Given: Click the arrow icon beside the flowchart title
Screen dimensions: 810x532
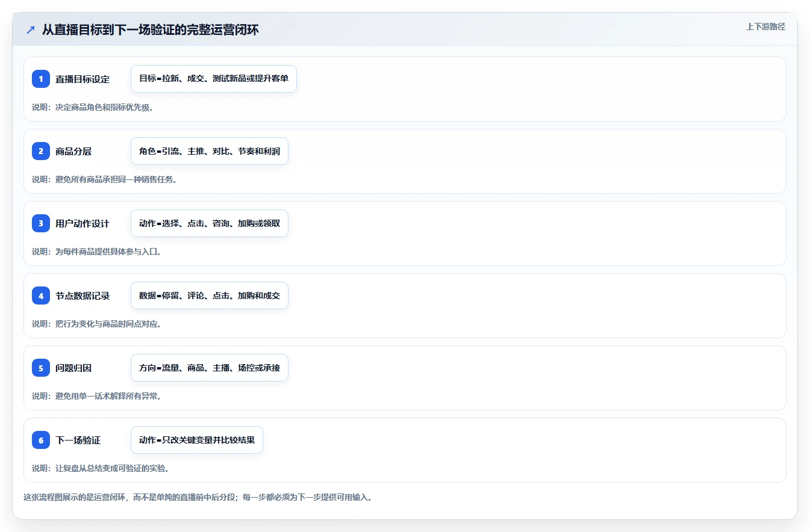Looking at the screenshot, I should 30,29.
